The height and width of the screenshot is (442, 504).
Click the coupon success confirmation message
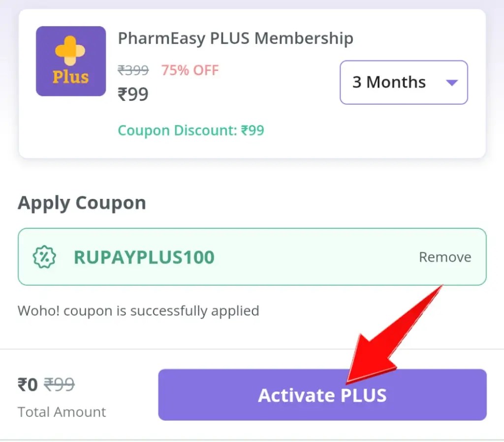click(138, 311)
